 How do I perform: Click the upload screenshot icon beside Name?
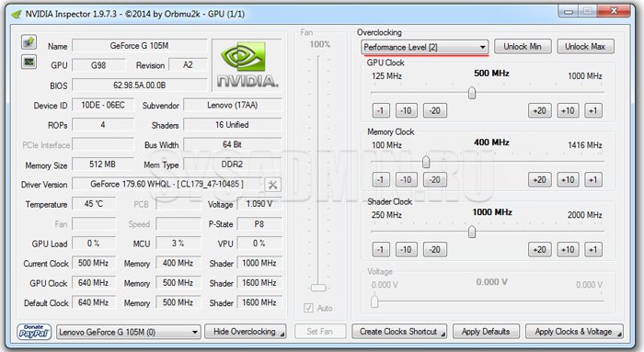coord(29,42)
